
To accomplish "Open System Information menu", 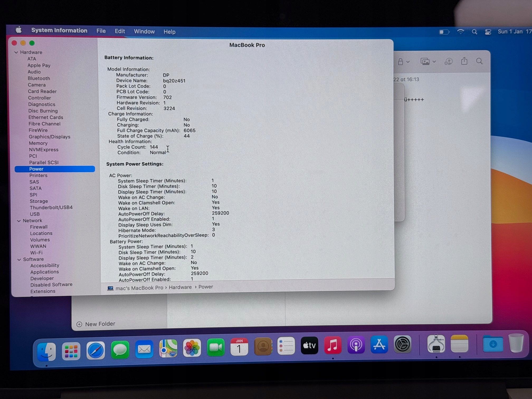I will coord(59,30).
